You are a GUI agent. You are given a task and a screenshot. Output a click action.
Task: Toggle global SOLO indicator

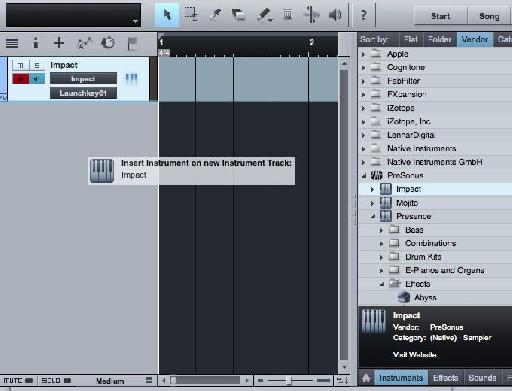pyautogui.click(x=56, y=380)
